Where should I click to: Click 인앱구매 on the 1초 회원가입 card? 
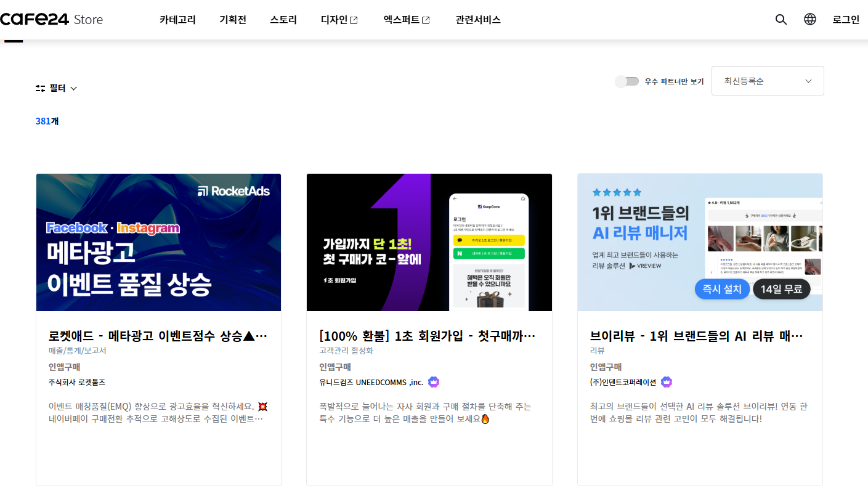click(x=335, y=367)
